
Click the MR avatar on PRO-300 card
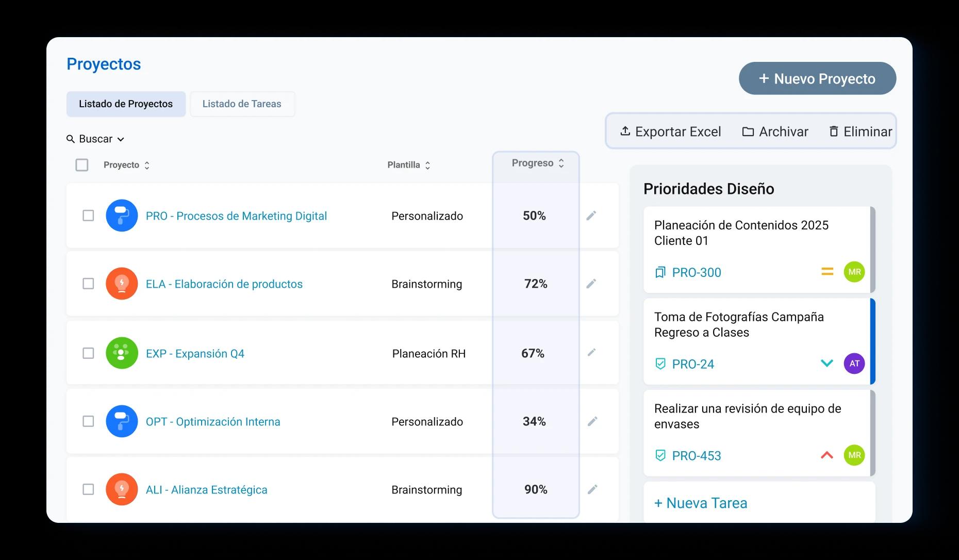(854, 272)
